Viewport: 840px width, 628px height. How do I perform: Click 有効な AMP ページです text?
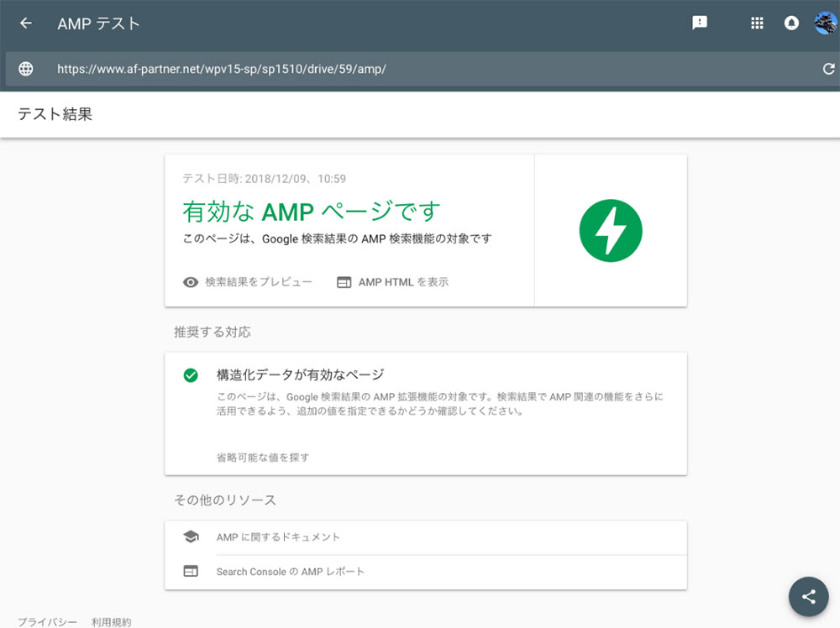click(312, 212)
